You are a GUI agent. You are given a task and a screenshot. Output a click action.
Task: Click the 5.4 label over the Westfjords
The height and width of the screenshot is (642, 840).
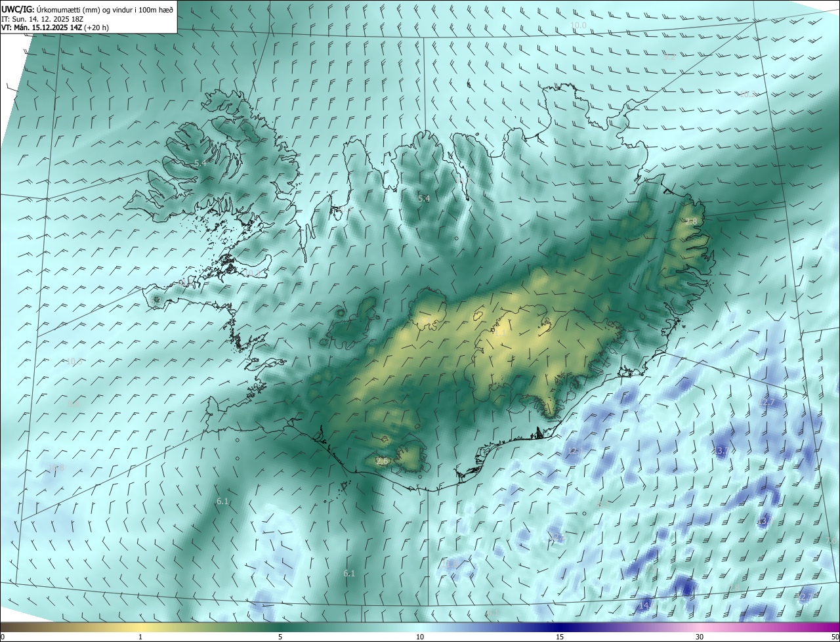pyautogui.click(x=200, y=162)
